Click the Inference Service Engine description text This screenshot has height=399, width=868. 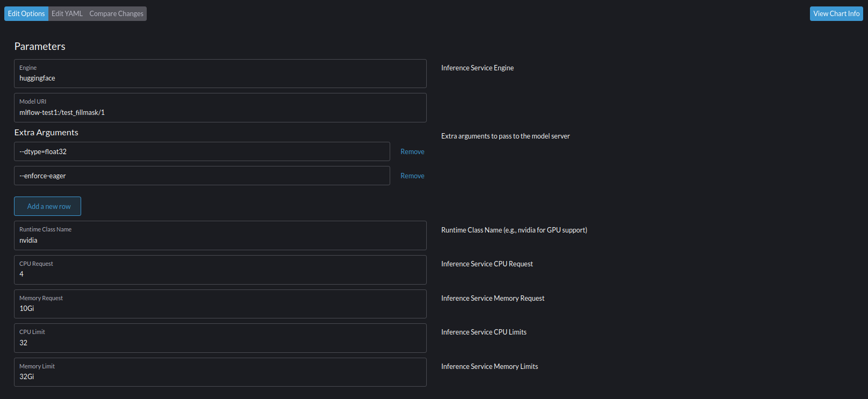coord(477,68)
